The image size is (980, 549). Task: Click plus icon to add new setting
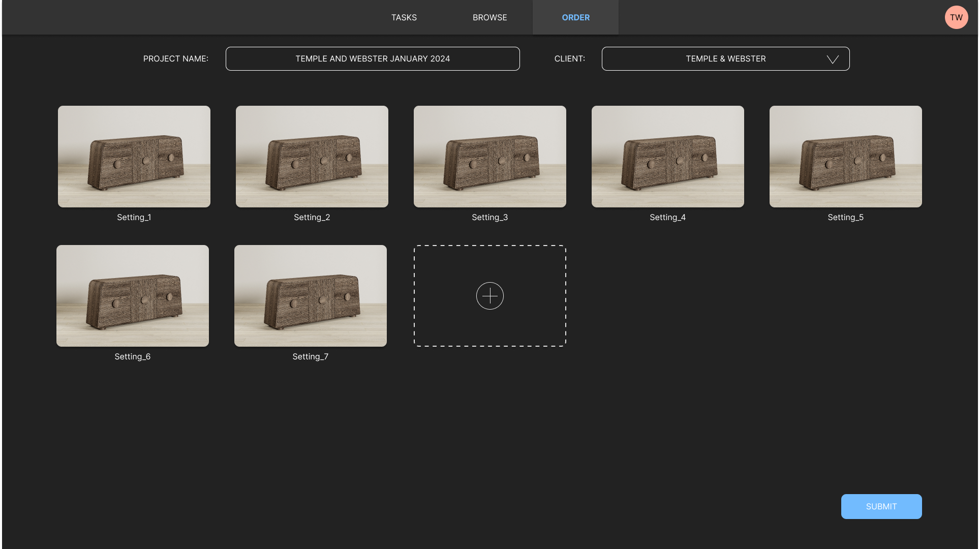pyautogui.click(x=490, y=296)
